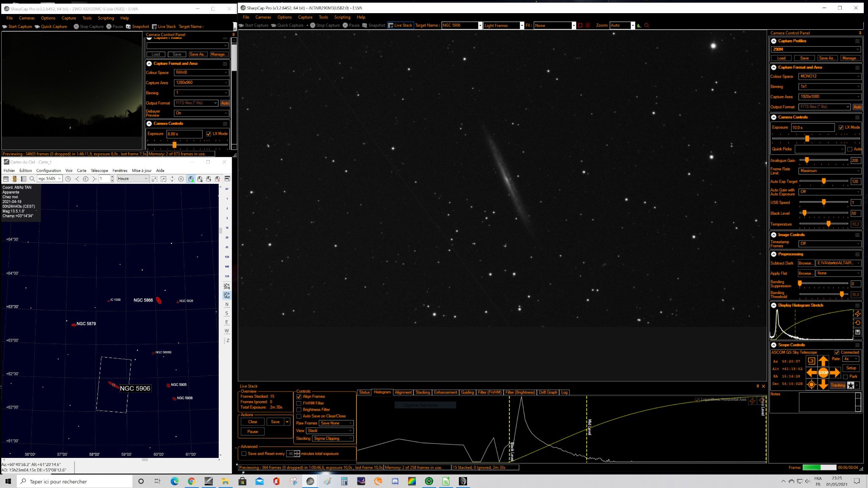
Task: Move the scope right with the orange arrow
Action: coord(835,373)
